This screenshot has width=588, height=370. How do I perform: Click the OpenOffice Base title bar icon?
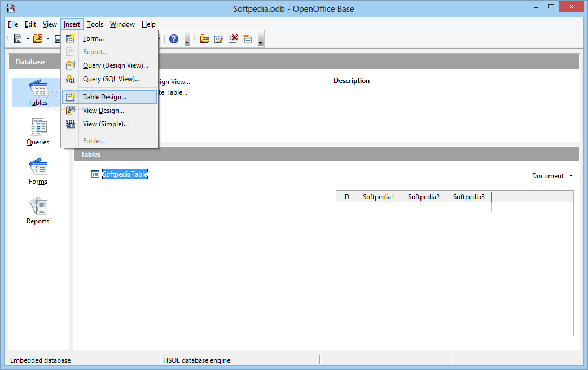coord(11,8)
